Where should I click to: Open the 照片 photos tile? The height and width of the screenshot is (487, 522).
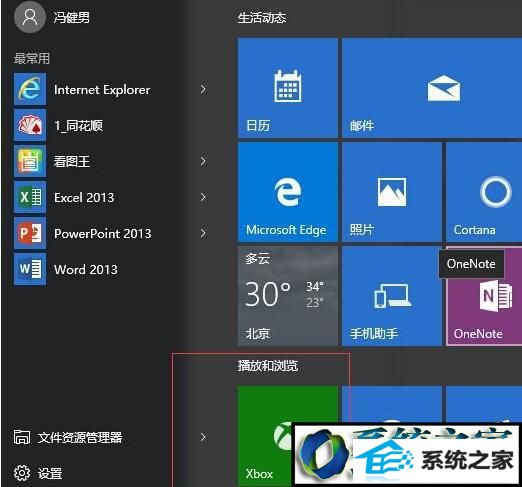point(392,192)
